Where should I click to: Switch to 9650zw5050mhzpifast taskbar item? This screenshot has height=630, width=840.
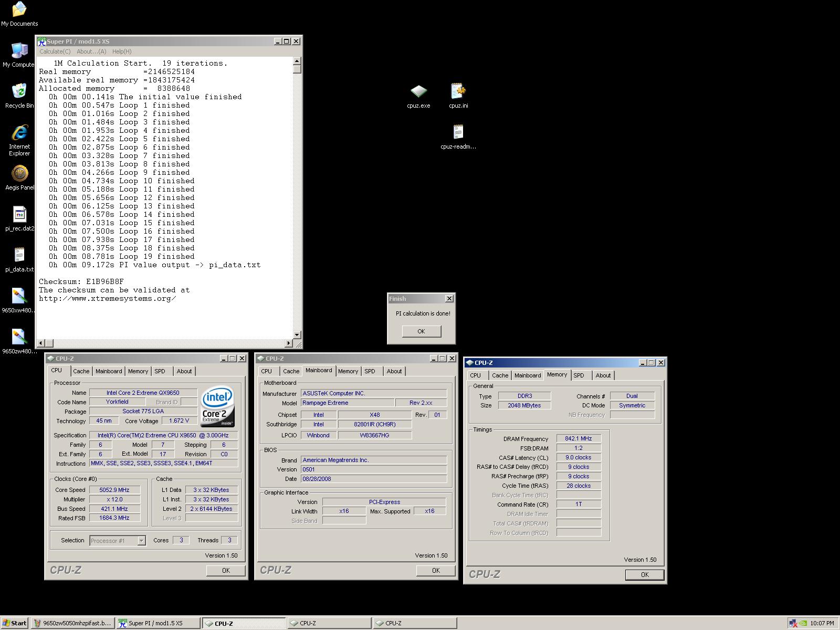click(x=72, y=623)
